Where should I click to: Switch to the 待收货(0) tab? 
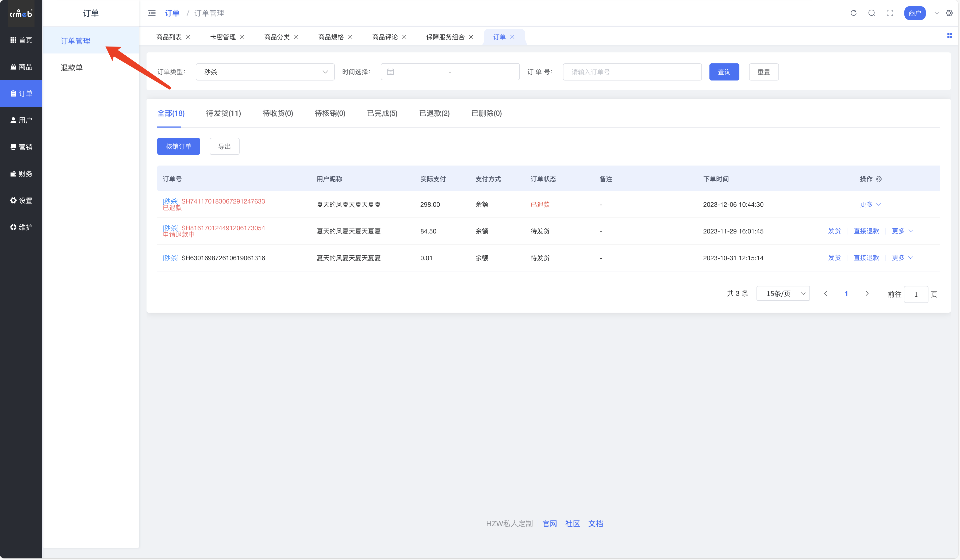click(x=278, y=113)
